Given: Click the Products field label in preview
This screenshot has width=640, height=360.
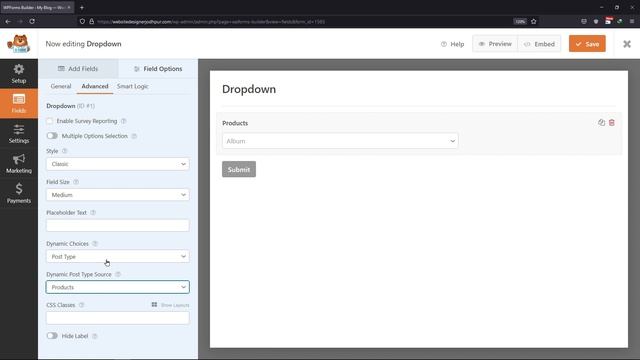Looking at the screenshot, I should (235, 123).
